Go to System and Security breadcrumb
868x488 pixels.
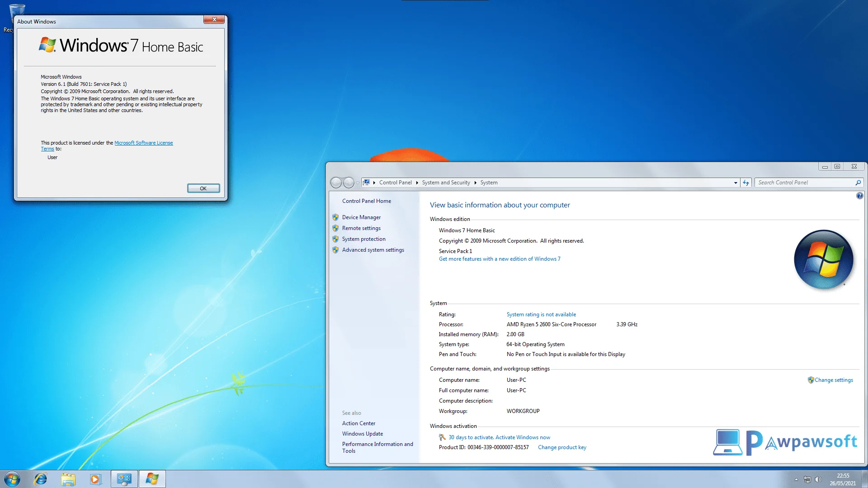[446, 183]
